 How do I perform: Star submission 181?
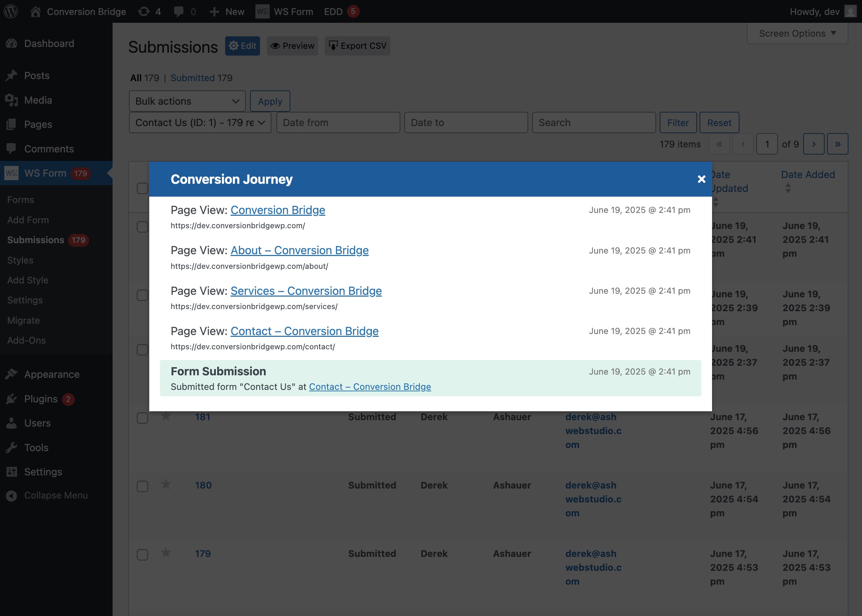point(166,416)
